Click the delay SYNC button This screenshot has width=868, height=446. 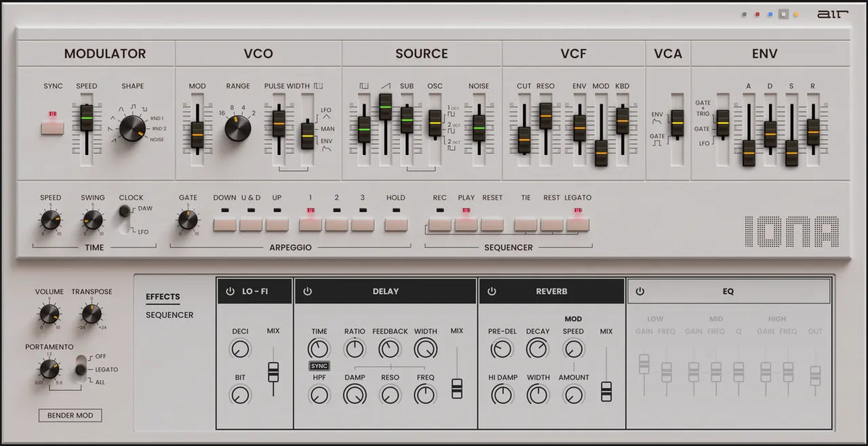[319, 366]
